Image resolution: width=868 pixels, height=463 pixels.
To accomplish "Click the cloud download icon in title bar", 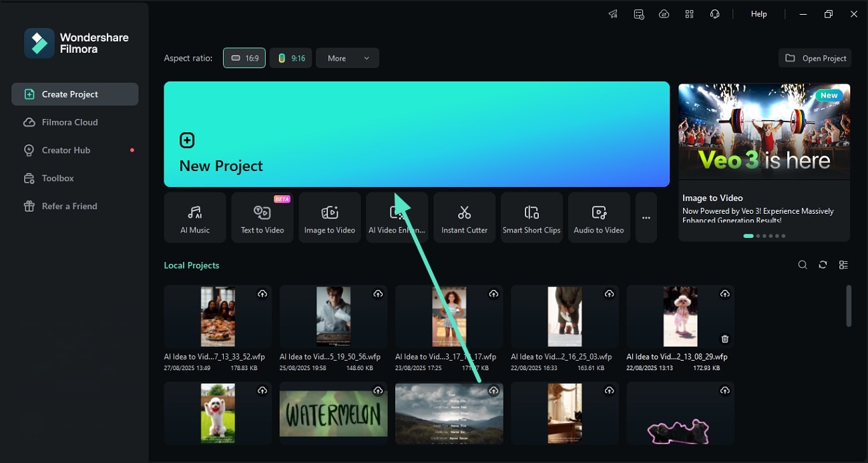I will click(x=664, y=14).
